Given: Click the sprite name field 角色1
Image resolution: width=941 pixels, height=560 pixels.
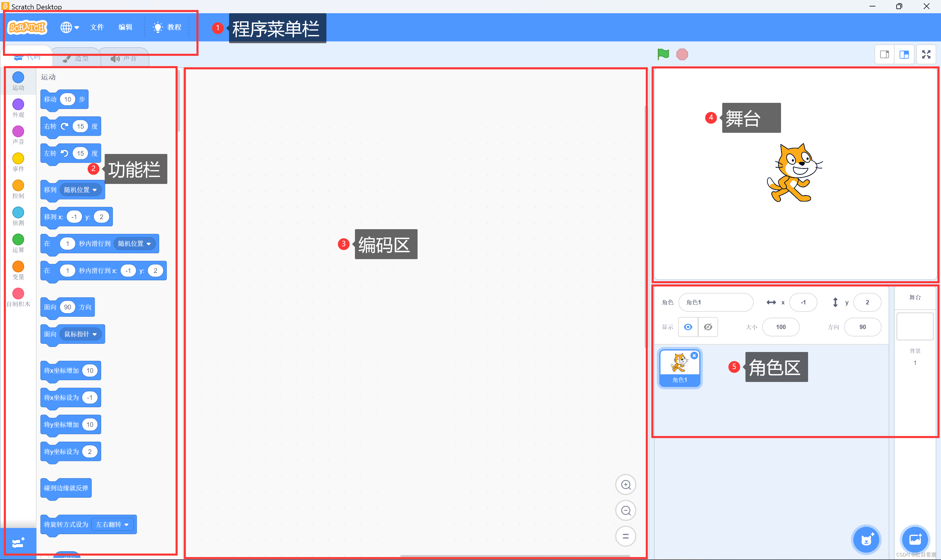Looking at the screenshot, I should click(x=715, y=302).
